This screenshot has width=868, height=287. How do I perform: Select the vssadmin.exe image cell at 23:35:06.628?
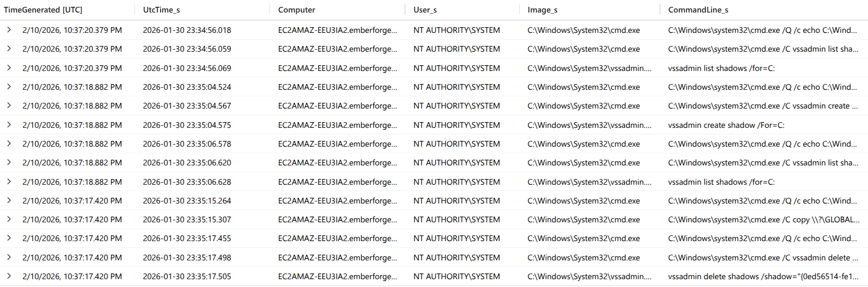click(590, 182)
